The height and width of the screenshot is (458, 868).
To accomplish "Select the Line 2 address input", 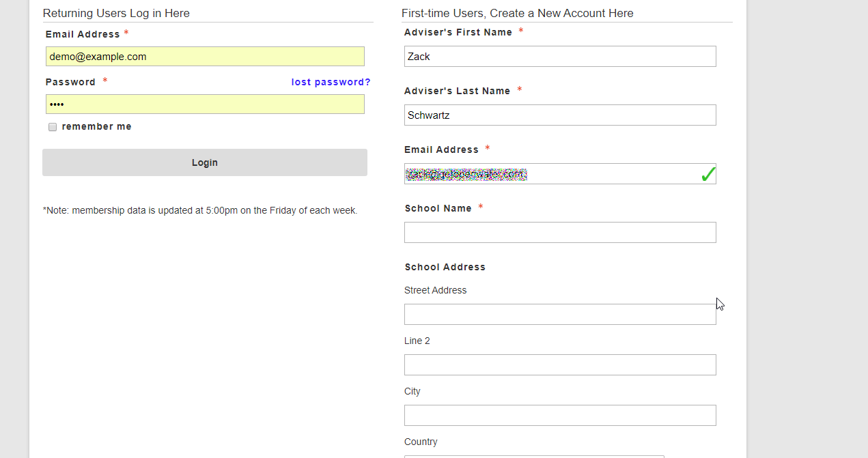I will [x=560, y=364].
